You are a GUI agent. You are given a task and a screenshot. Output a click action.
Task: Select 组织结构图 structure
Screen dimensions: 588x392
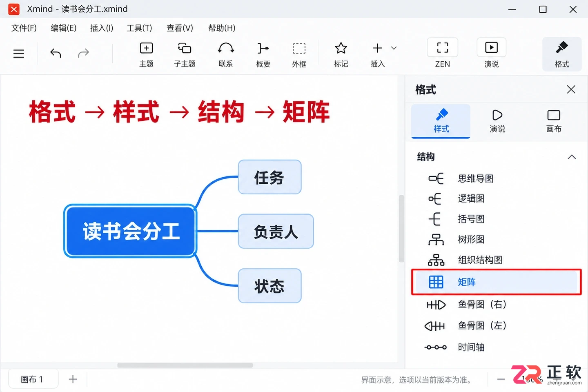pyautogui.click(x=496, y=260)
